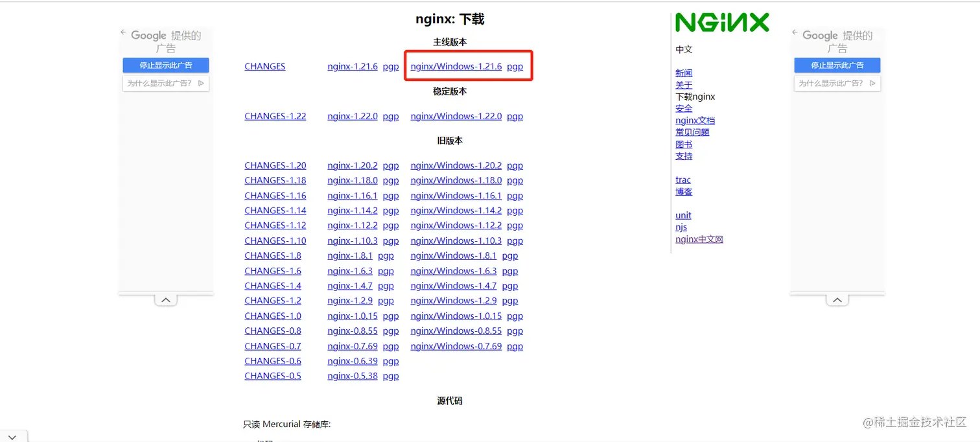The height and width of the screenshot is (442, 980).
Task: Download nginx/Windows-1.10.3
Action: (456, 240)
